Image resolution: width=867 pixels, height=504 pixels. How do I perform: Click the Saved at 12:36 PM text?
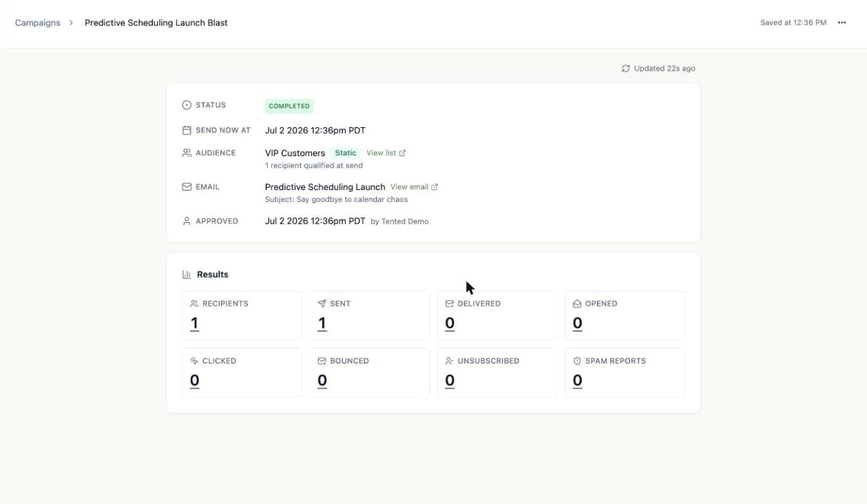794,22
